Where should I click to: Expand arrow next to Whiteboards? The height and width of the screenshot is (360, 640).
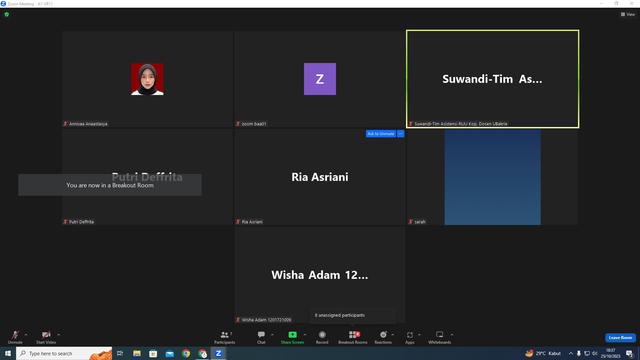(x=452, y=335)
